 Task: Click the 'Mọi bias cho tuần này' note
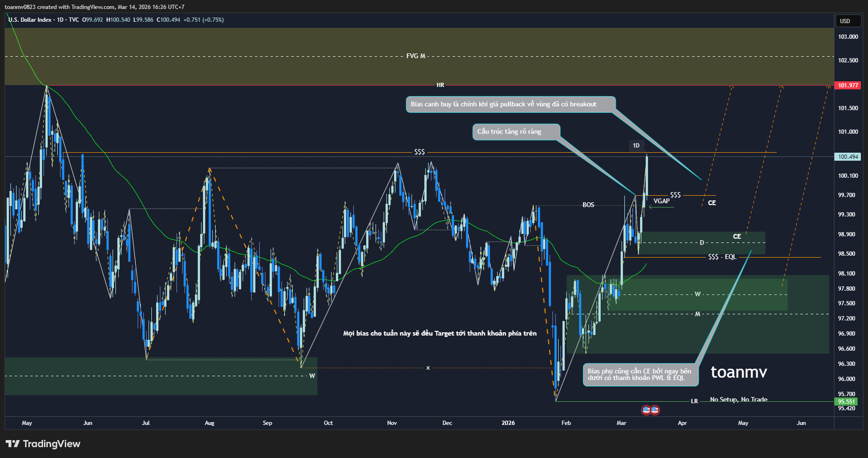pos(440,333)
